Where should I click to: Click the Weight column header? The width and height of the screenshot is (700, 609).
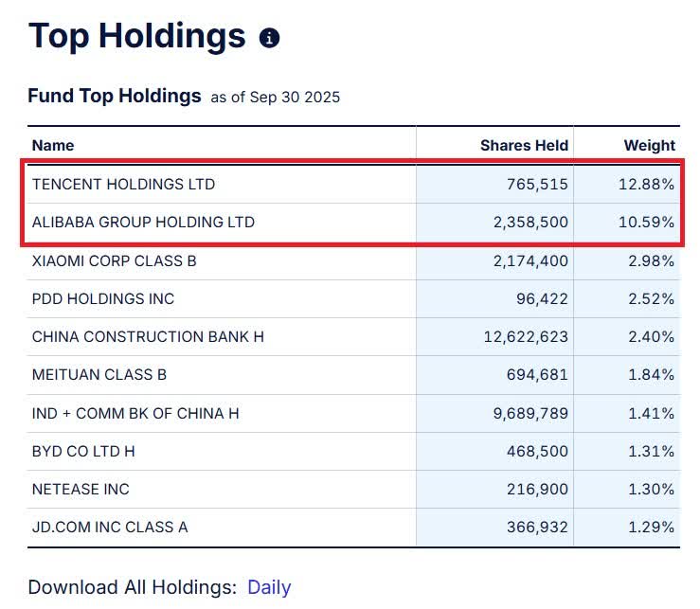pos(649,145)
